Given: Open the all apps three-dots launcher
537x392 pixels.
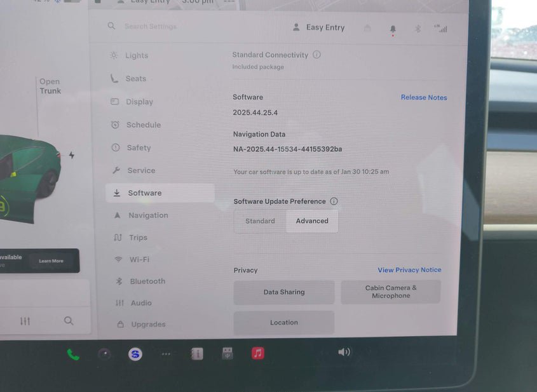Looking at the screenshot, I should click(x=166, y=354).
